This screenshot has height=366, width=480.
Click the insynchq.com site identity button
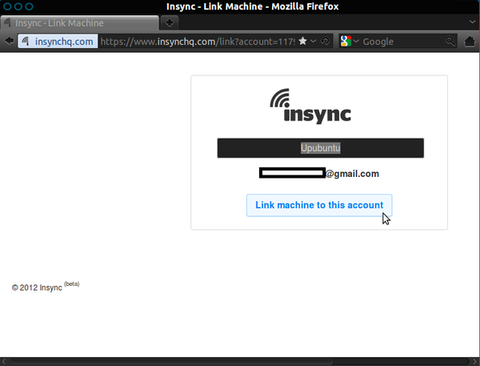coord(58,41)
